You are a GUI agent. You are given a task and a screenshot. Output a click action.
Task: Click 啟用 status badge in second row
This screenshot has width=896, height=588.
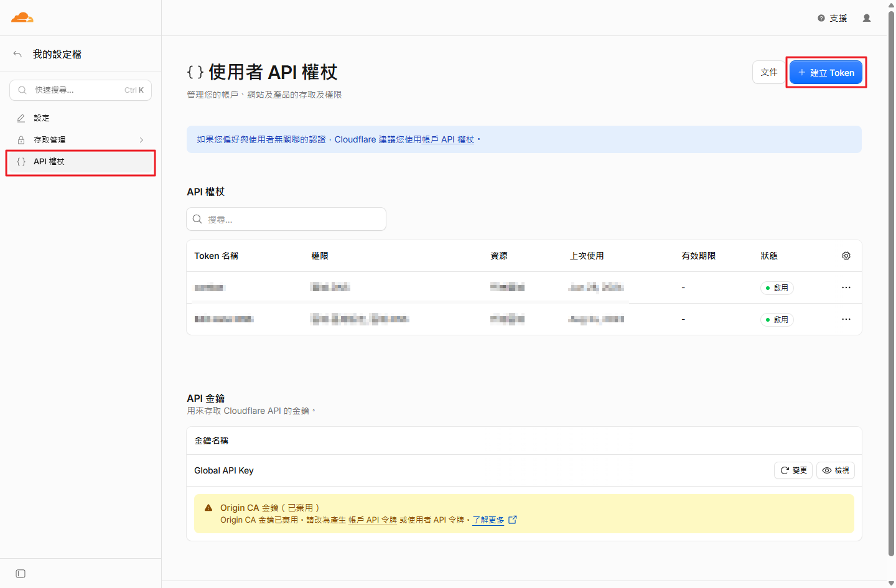click(x=777, y=319)
